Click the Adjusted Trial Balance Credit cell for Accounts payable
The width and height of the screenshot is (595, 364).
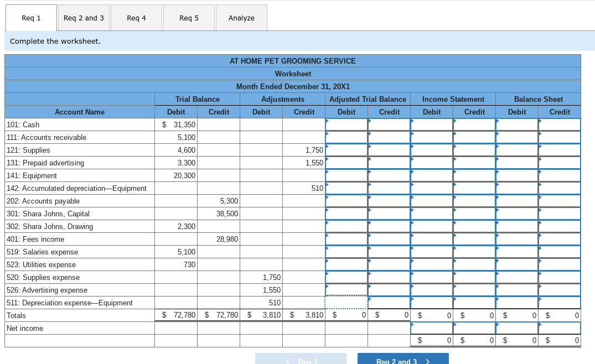pyautogui.click(x=389, y=201)
